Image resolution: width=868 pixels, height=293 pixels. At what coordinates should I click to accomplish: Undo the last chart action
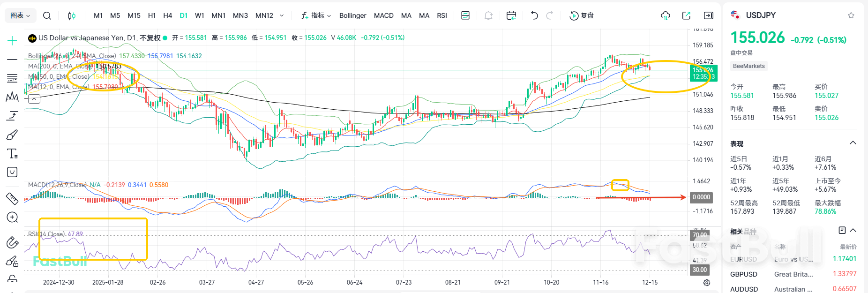pos(534,15)
